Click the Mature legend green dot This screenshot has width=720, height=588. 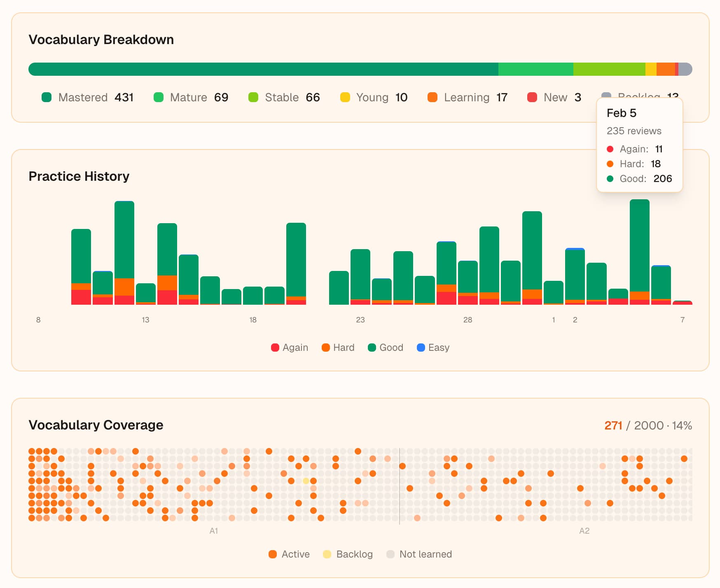point(159,97)
